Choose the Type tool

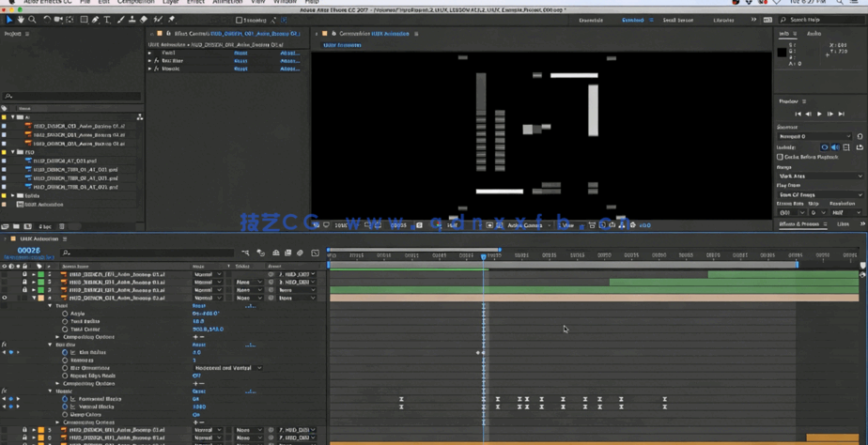point(107,19)
